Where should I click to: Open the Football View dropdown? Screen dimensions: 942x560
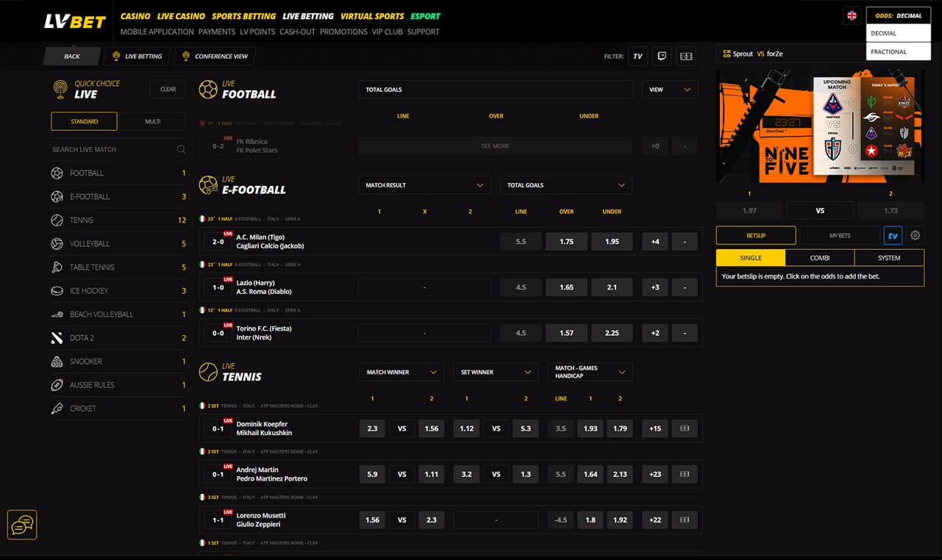pyautogui.click(x=670, y=90)
